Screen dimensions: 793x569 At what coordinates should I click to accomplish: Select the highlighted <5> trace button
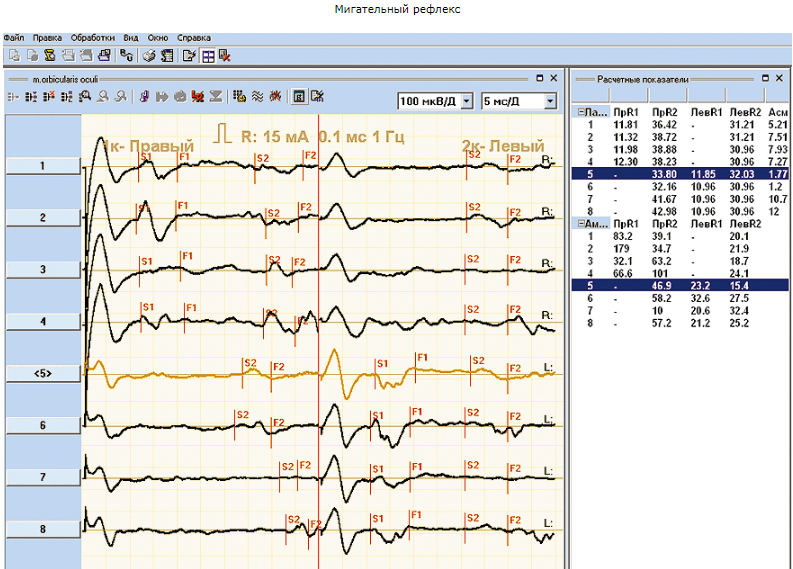pyautogui.click(x=43, y=373)
